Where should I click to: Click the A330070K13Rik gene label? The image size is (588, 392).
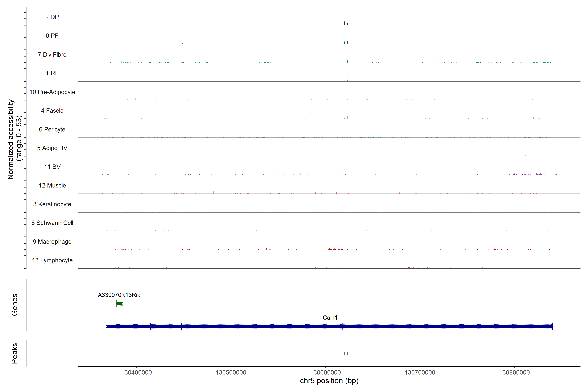(119, 295)
